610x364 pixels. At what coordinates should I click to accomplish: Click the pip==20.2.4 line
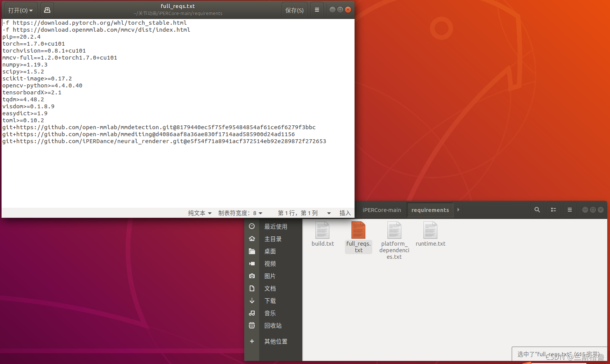(21, 37)
